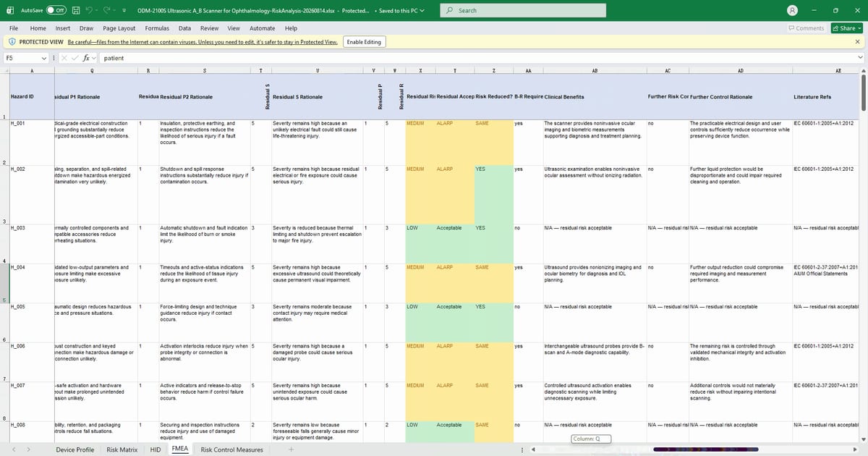
Task: Open the Review ribbon tab
Action: [x=209, y=28]
